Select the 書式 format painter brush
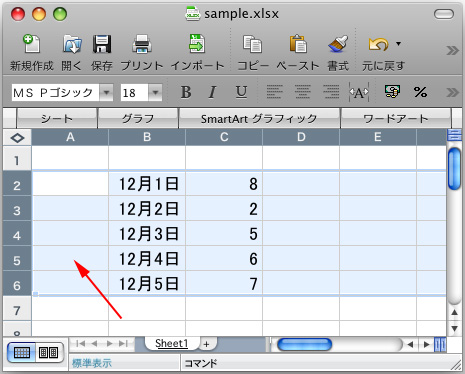The image size is (465, 374). coord(338,44)
